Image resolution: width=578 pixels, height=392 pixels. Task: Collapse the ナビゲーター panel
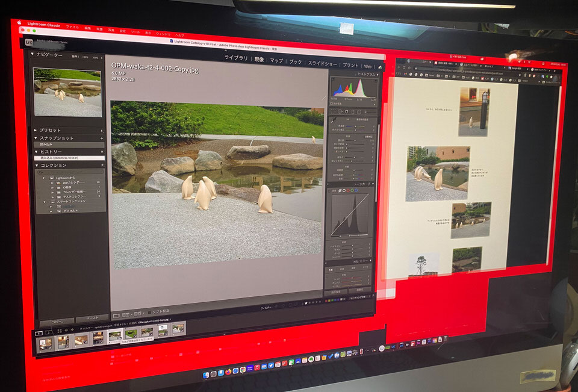tap(33, 55)
